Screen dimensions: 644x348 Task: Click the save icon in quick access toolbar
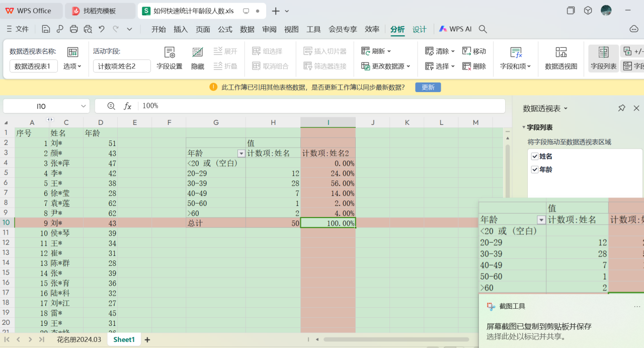click(46, 29)
